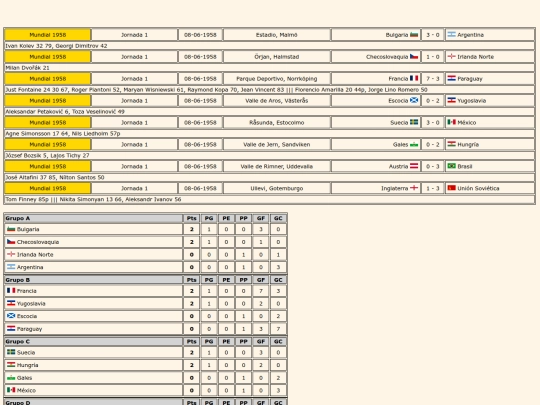
Task: Click the Irlanda Norte flag in the match list
Action: click(451, 56)
